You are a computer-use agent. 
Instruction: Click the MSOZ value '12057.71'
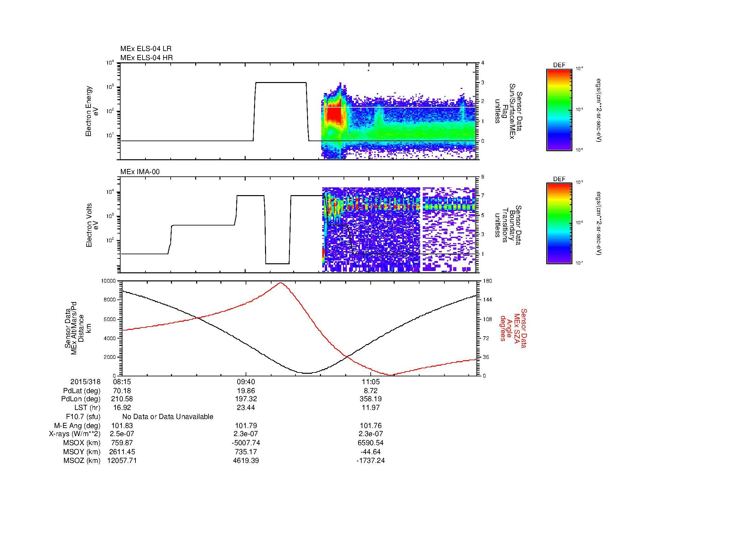point(122,461)
